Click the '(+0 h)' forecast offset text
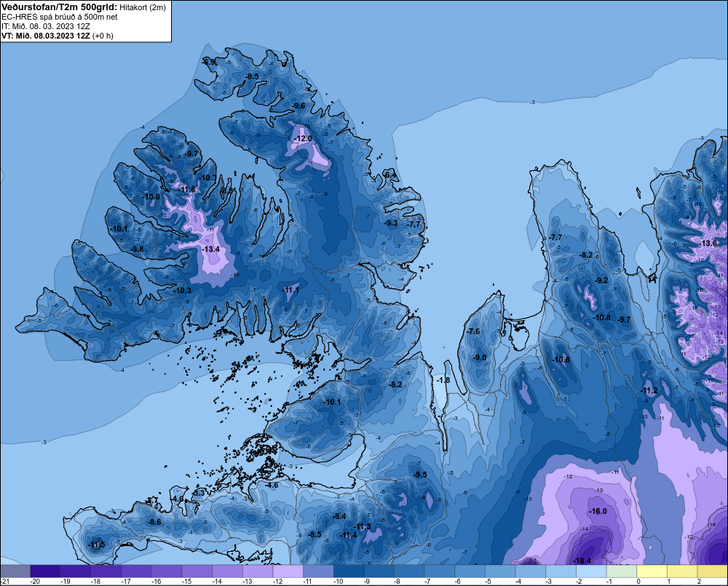728x586 pixels. (x=103, y=36)
